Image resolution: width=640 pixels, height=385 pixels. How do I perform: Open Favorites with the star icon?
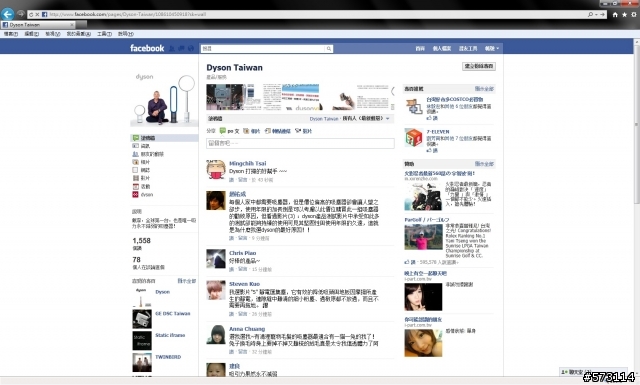[624, 14]
